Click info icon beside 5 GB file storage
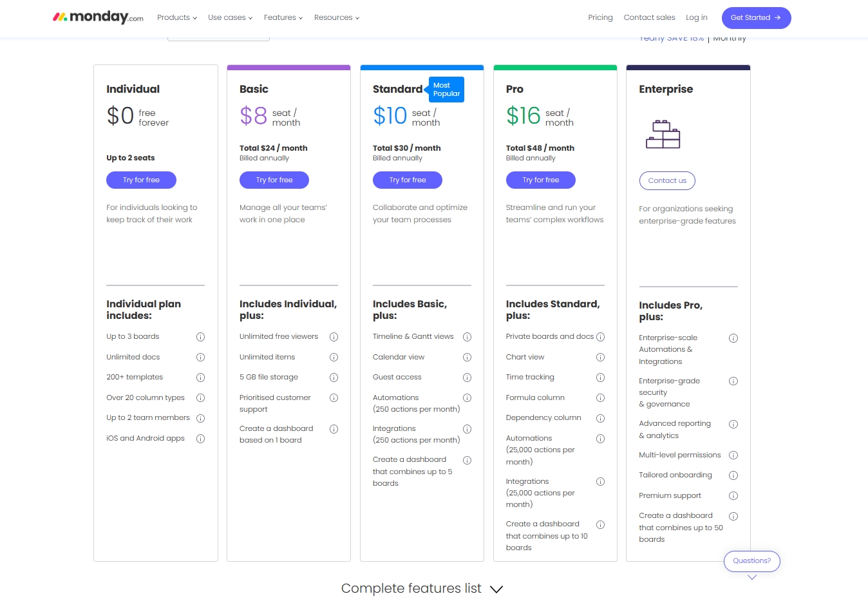Image resolution: width=868 pixels, height=603 pixels. (334, 378)
